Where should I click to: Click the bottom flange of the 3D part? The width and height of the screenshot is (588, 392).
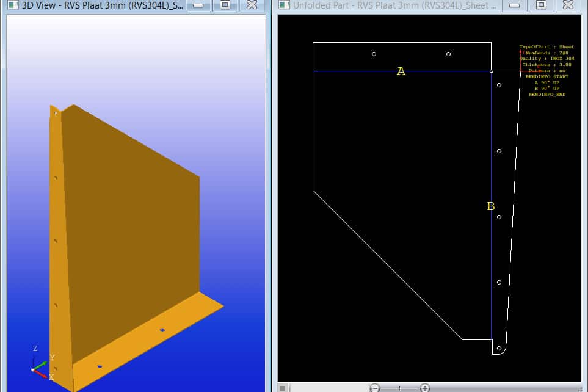tap(147, 333)
